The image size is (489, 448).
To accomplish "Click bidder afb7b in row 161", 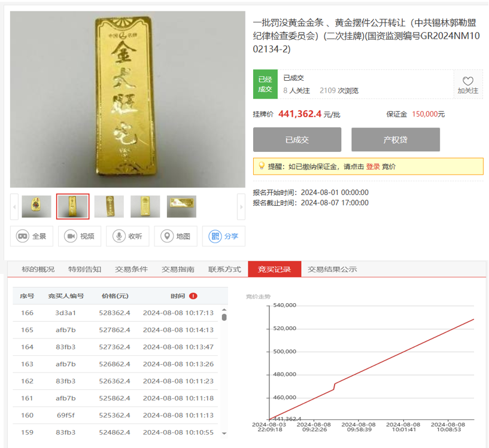I will [x=65, y=398].
